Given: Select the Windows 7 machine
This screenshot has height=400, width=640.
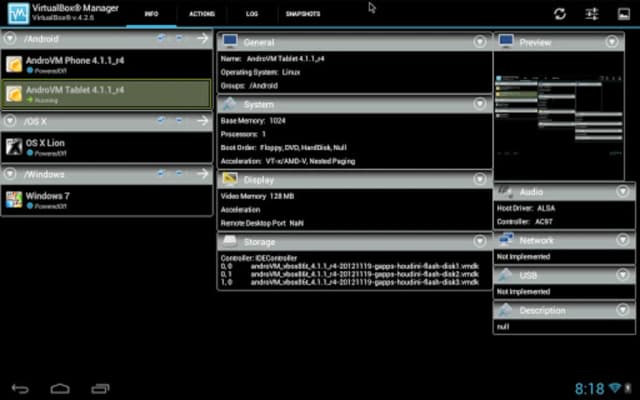Looking at the screenshot, I should (107, 200).
